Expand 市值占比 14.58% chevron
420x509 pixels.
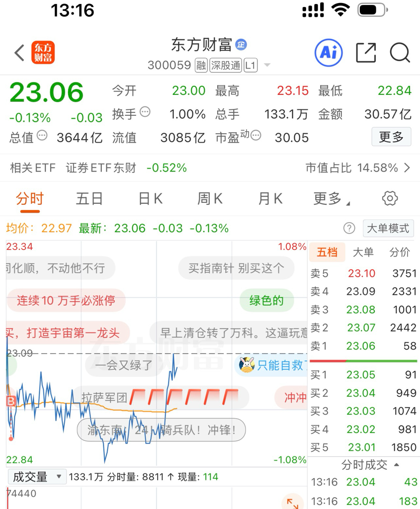point(407,168)
